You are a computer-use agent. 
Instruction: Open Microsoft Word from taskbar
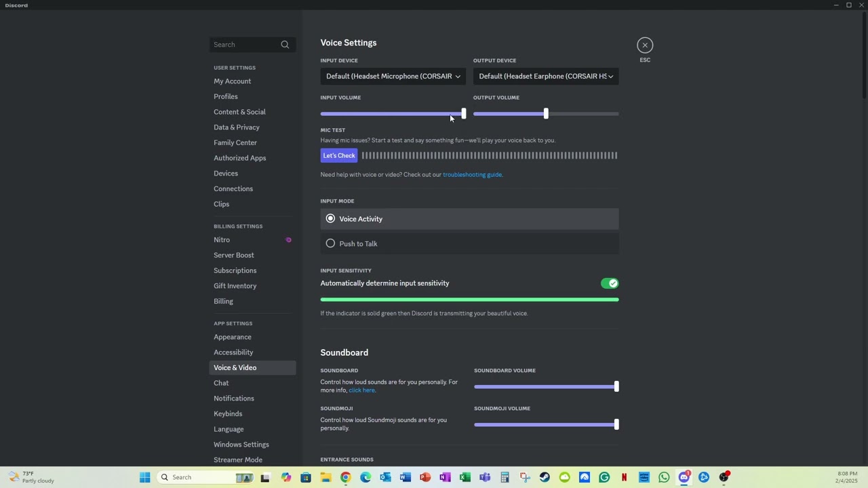point(406,477)
